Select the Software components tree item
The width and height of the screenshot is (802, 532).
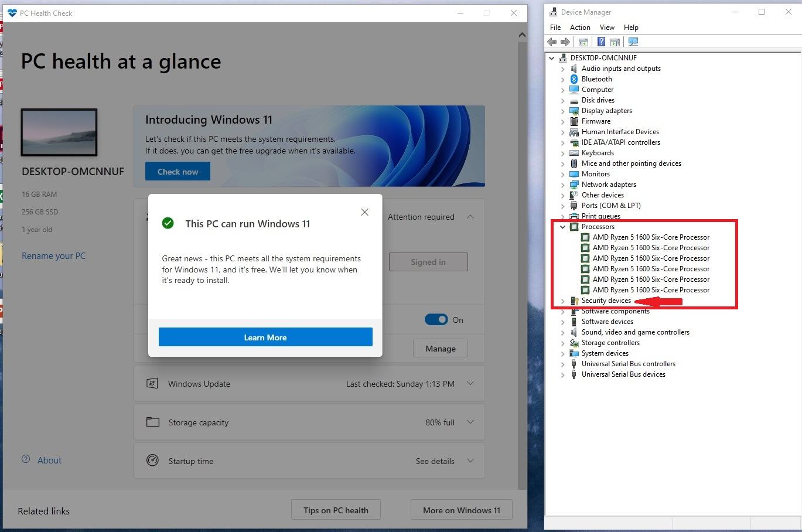pyautogui.click(x=615, y=311)
